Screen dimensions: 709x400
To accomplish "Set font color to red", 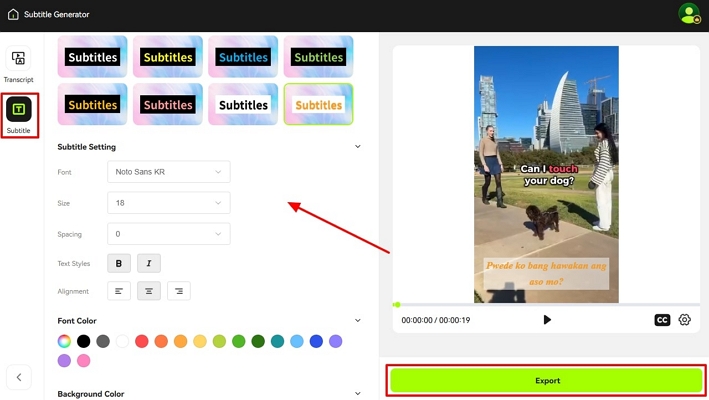I will pos(142,341).
